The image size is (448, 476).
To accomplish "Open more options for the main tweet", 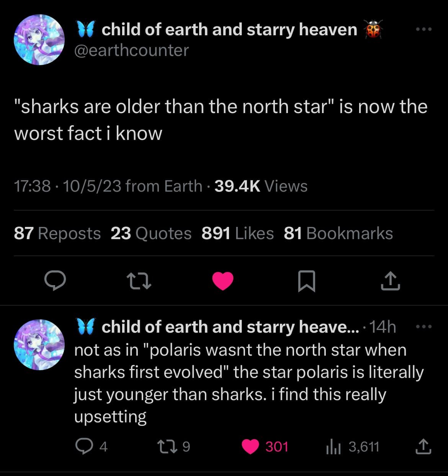I will click(424, 29).
